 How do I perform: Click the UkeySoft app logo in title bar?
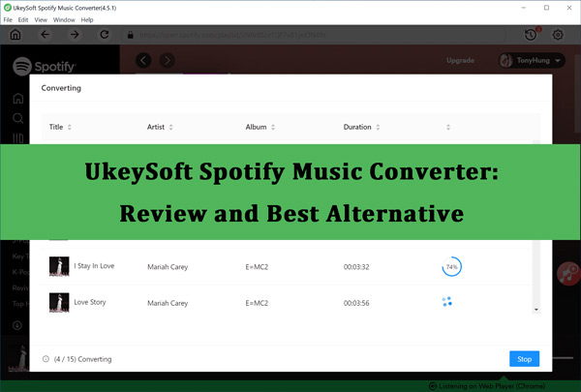(7, 8)
